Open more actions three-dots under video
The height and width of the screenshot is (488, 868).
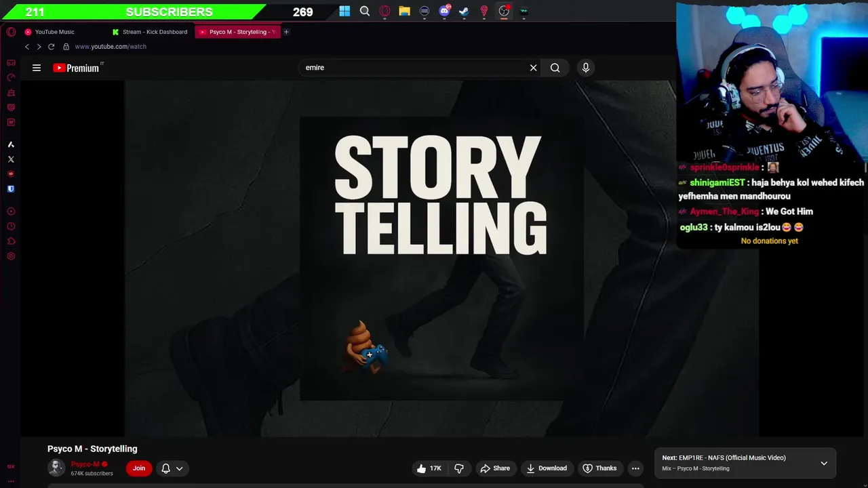(x=635, y=468)
